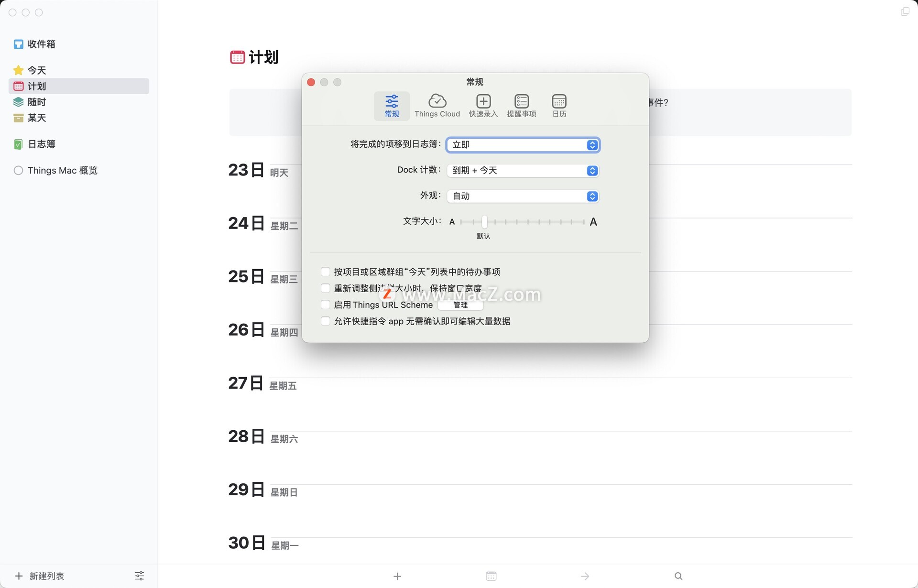Click the plus new to-do icon
The width and height of the screenshot is (918, 588).
(x=397, y=577)
